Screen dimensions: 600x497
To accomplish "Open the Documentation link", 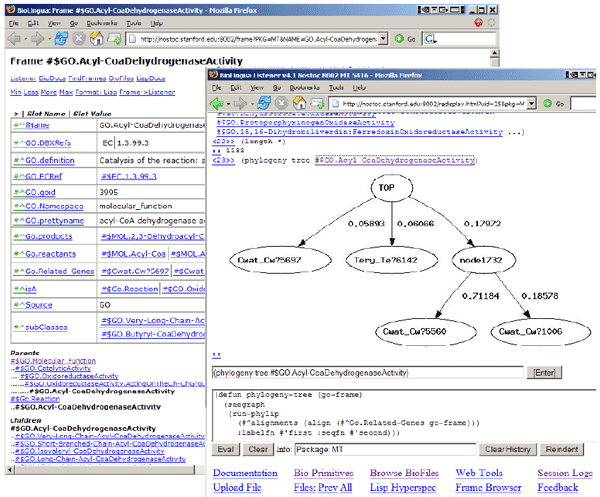I will [245, 473].
